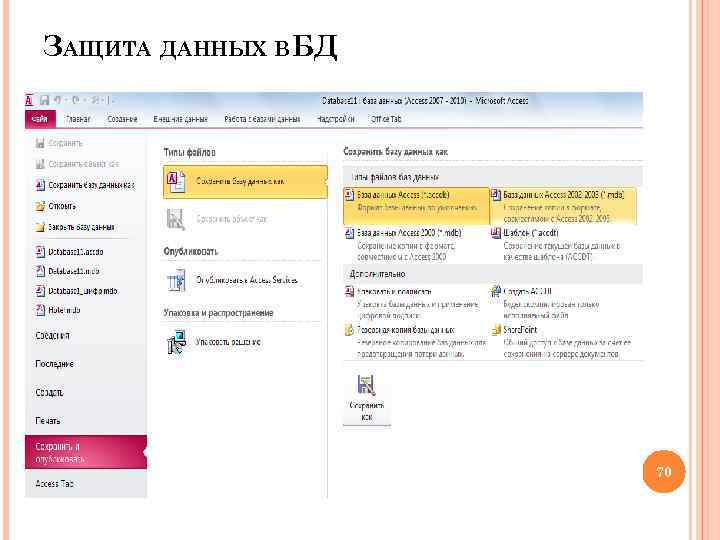Click the Упаковать и подписать icon

point(349,291)
